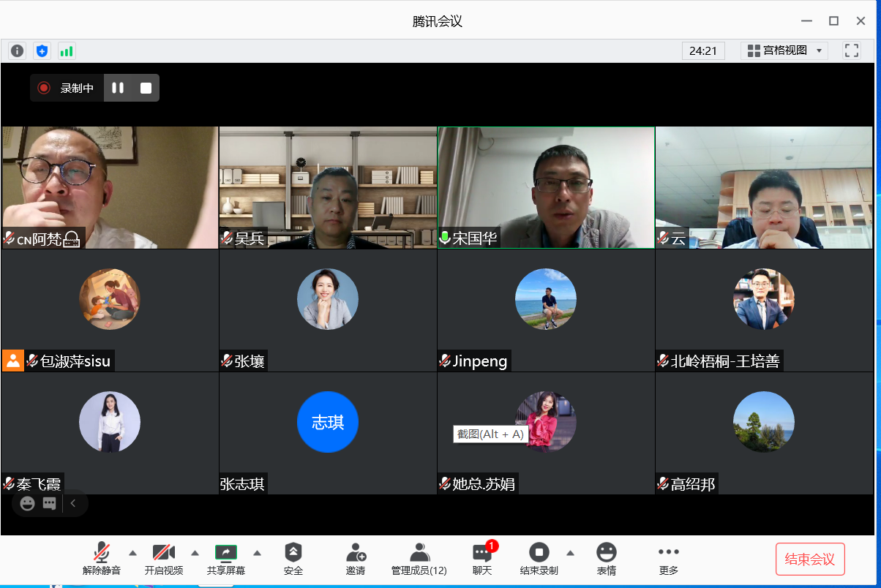Open the 表情 emoji reactions
Viewport: 881px width, 588px height.
606,559
